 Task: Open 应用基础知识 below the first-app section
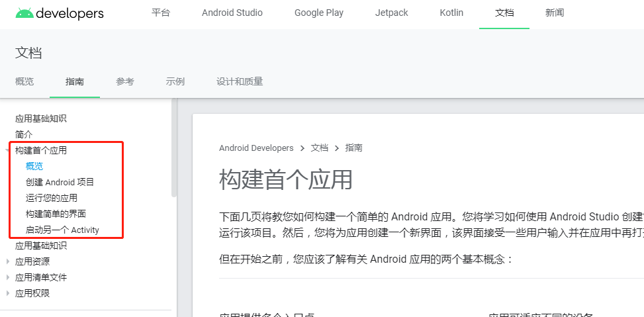click(40, 246)
